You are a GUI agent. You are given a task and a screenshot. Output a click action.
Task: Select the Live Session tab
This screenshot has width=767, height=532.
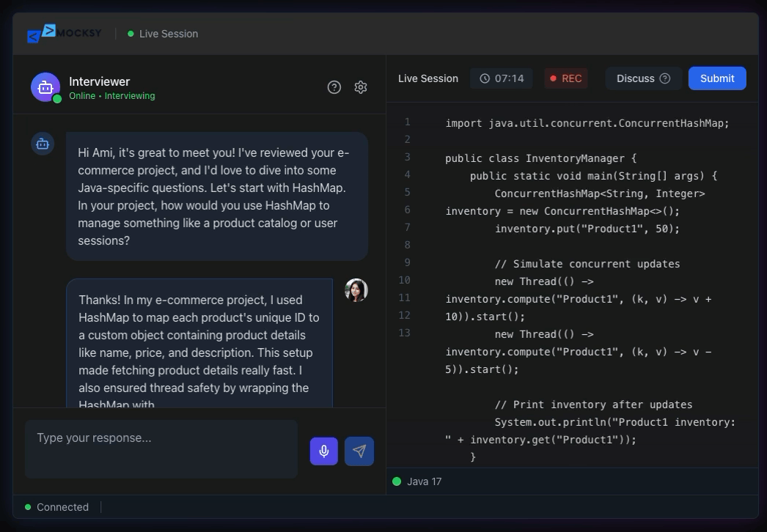428,78
